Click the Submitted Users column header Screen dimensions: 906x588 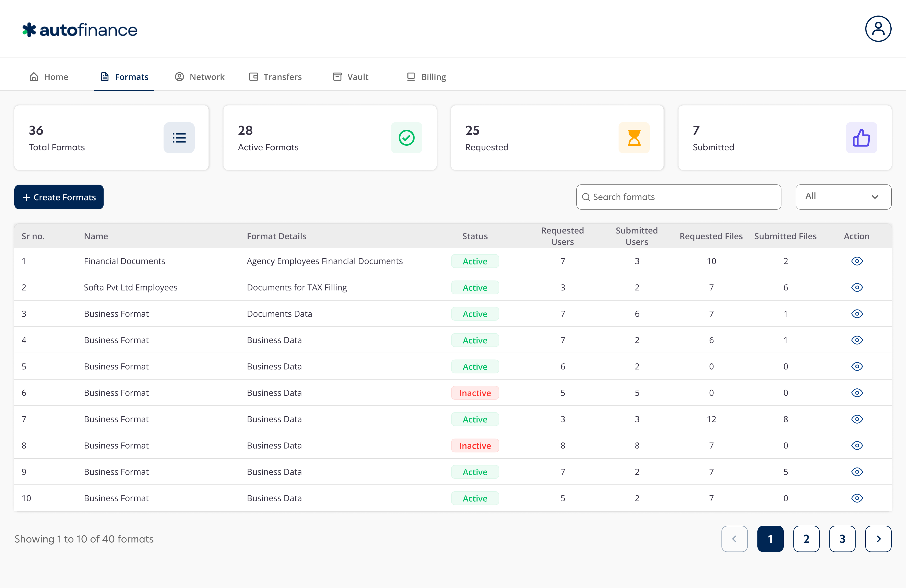pos(637,236)
